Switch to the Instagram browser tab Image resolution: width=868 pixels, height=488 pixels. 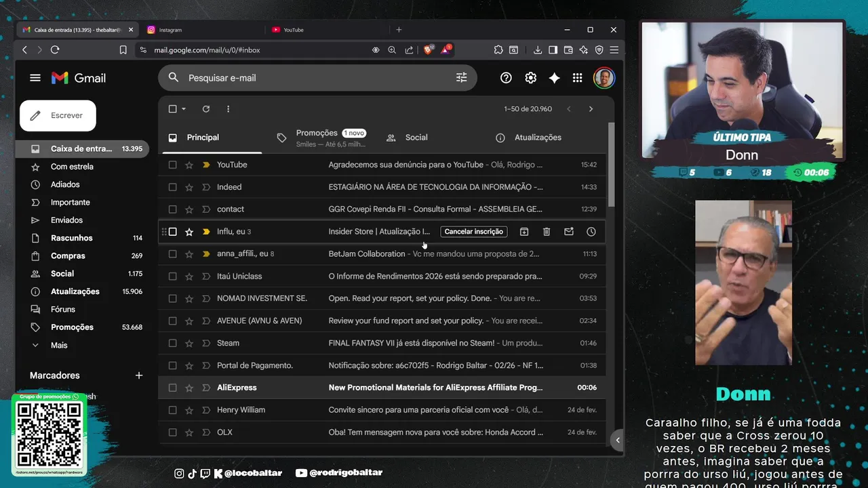(x=202, y=30)
